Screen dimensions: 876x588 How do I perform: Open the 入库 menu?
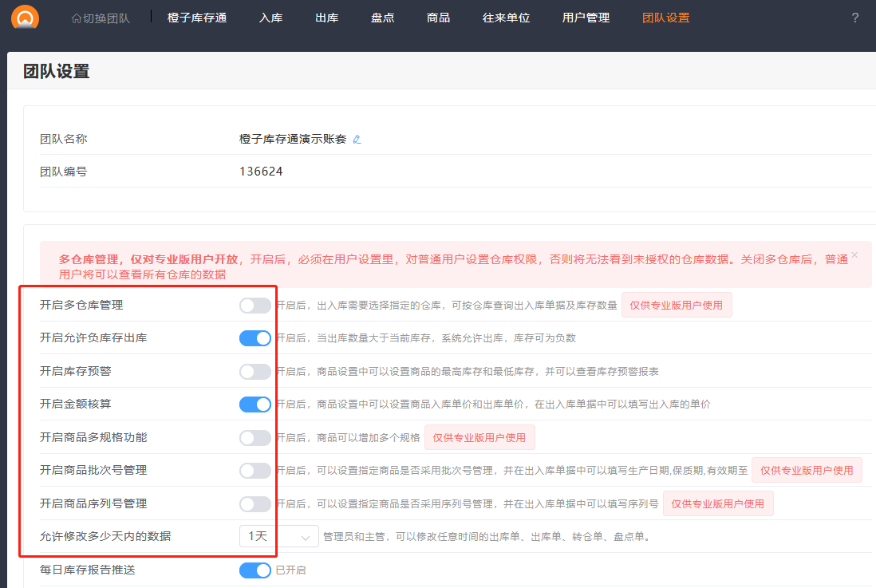tap(271, 18)
